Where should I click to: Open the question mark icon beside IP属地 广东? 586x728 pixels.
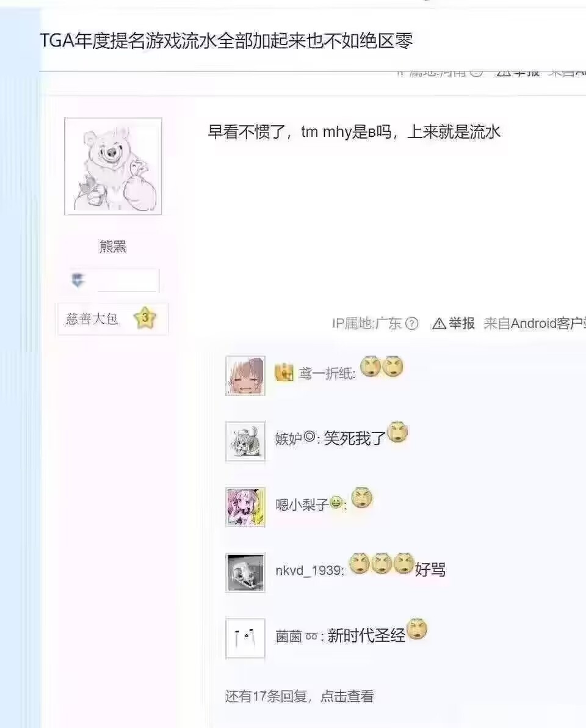coord(411,323)
